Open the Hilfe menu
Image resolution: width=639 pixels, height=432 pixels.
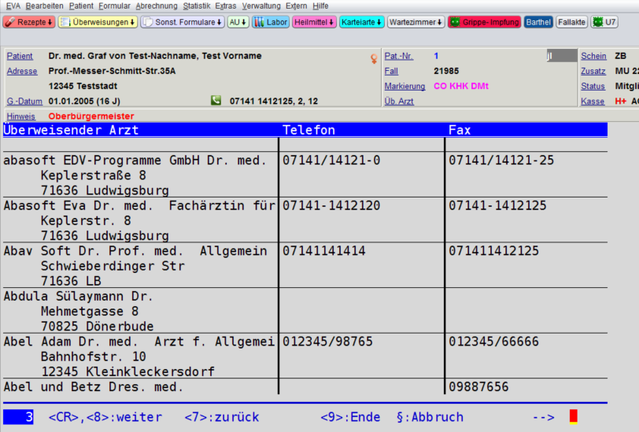[x=320, y=6]
